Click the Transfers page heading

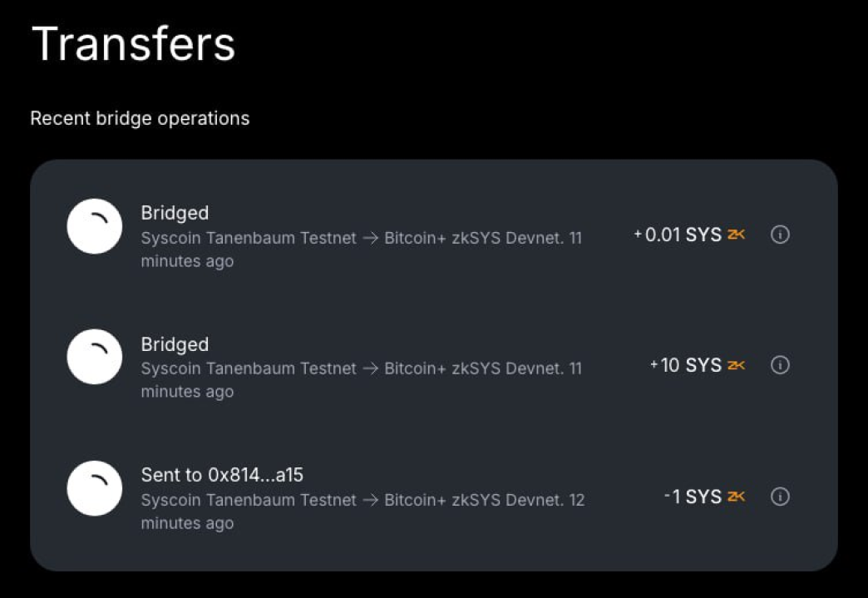pyautogui.click(x=133, y=43)
